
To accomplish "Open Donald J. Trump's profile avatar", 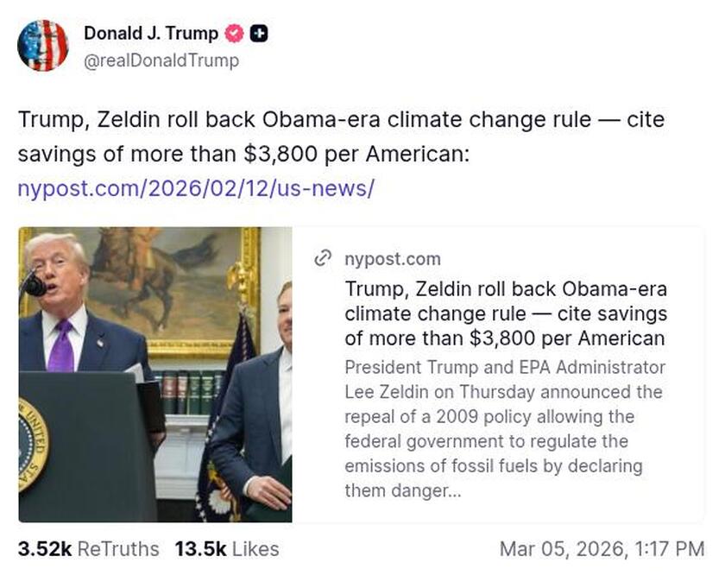I will pos(43,44).
